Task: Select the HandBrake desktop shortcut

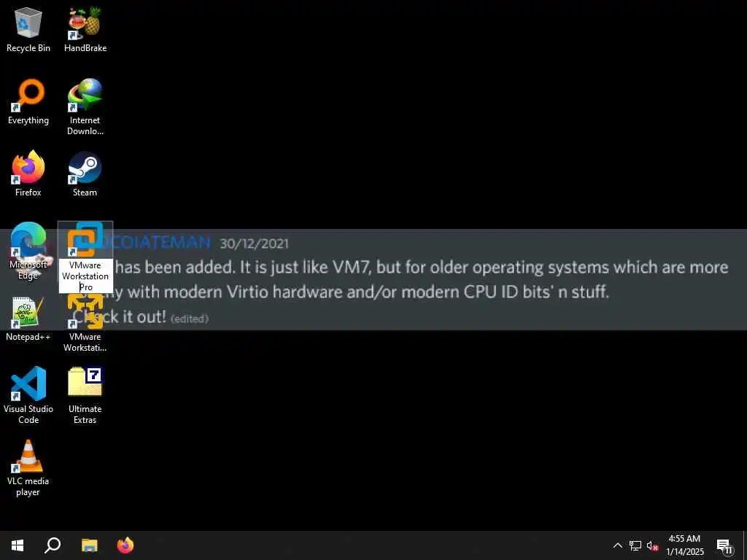Action: 85,29
